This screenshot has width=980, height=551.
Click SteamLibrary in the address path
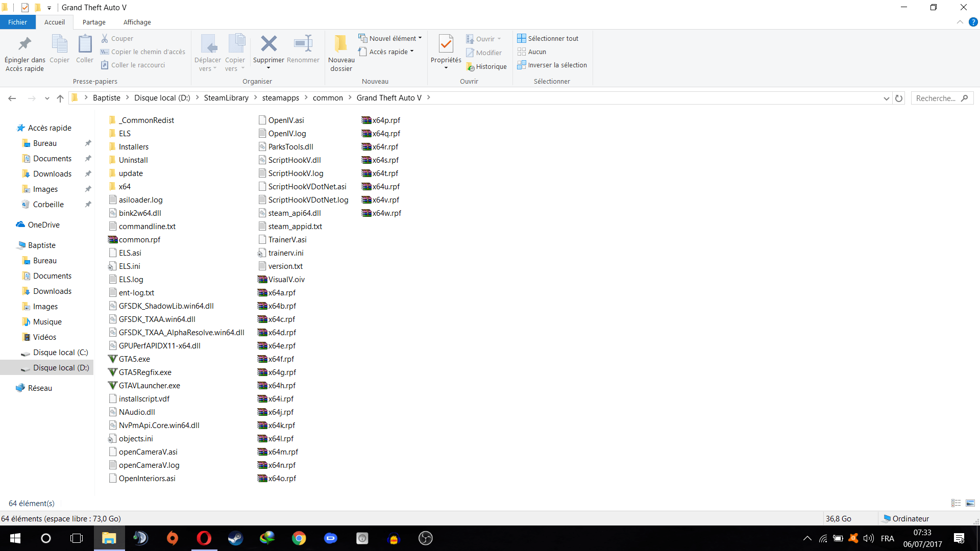[226, 98]
